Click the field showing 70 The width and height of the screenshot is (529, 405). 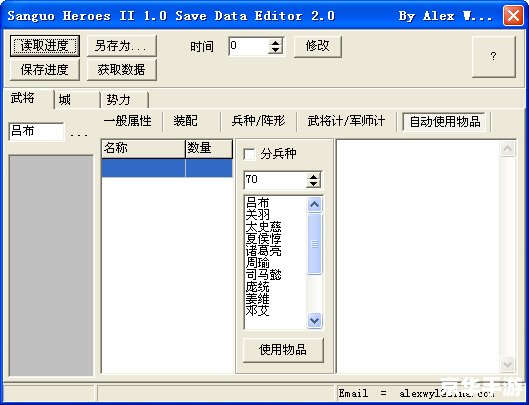275,180
